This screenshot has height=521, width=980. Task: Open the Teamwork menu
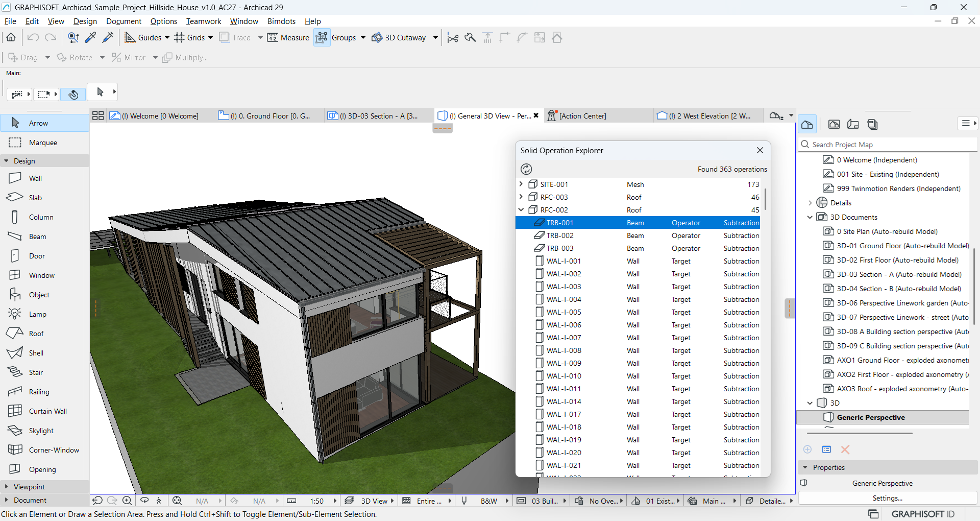tap(203, 21)
